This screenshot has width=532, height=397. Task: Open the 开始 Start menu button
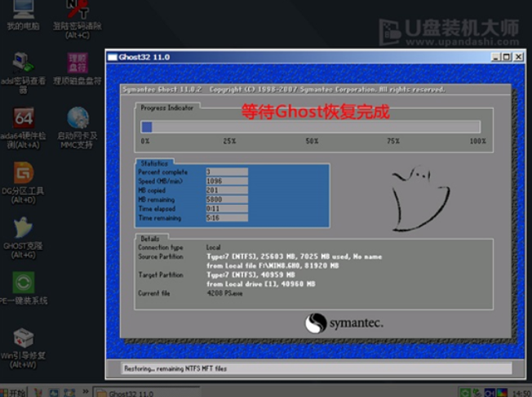point(15,392)
